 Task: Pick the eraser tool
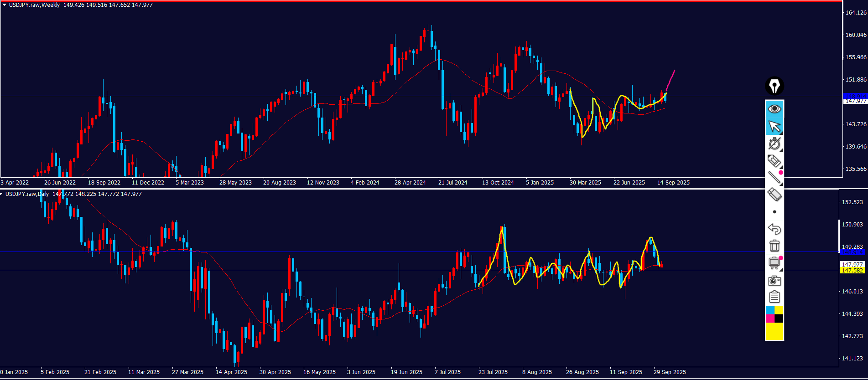click(x=774, y=195)
